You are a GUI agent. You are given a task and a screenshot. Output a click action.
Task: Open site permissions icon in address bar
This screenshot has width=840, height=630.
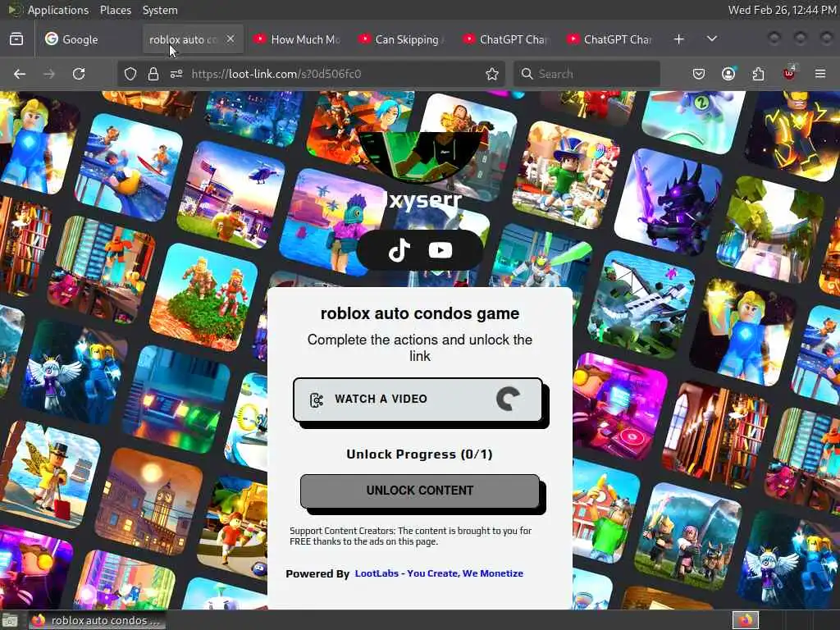[176, 74]
